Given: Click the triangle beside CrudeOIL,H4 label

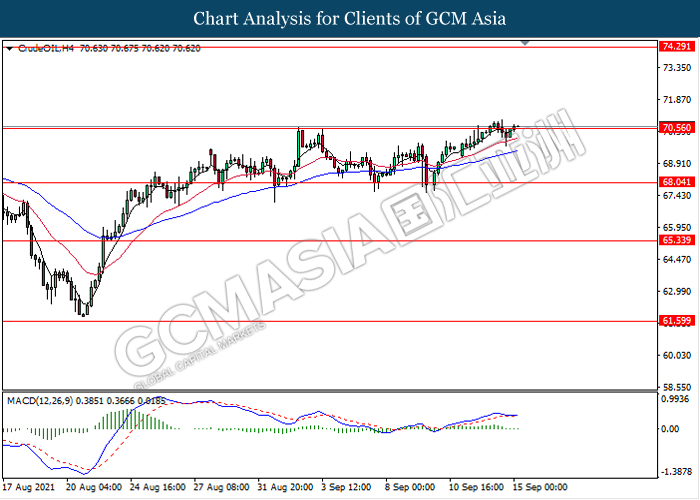Looking at the screenshot, I should 9,49.
